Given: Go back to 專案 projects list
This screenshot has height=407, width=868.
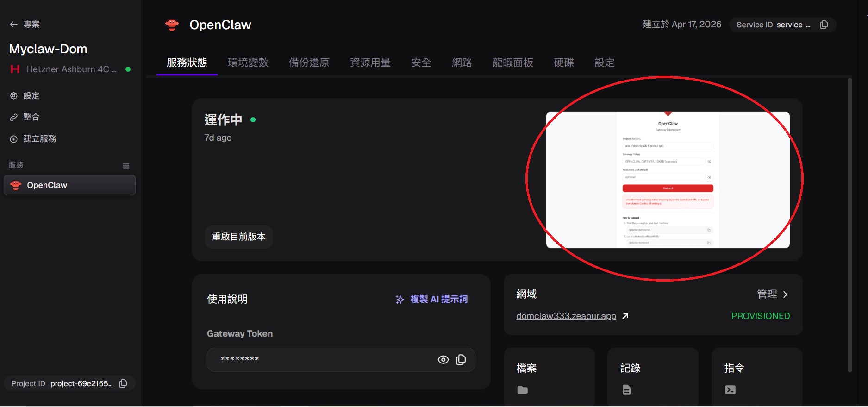Looking at the screenshot, I should pyautogui.click(x=25, y=25).
